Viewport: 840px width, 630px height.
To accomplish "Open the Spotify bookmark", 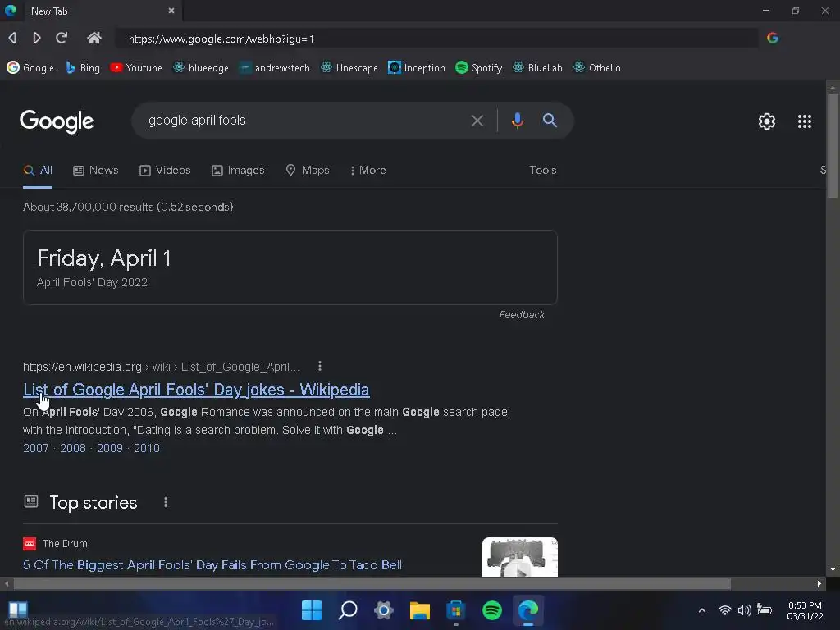I will (x=479, y=68).
